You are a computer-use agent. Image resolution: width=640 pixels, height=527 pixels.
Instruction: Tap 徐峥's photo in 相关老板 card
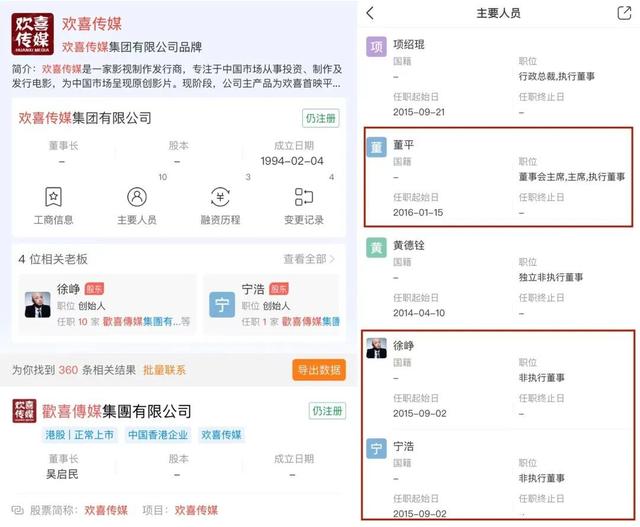[38, 305]
